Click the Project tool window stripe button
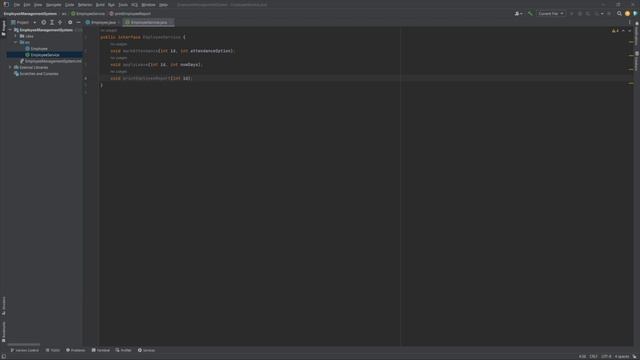This screenshot has width=640, height=360. point(4,28)
